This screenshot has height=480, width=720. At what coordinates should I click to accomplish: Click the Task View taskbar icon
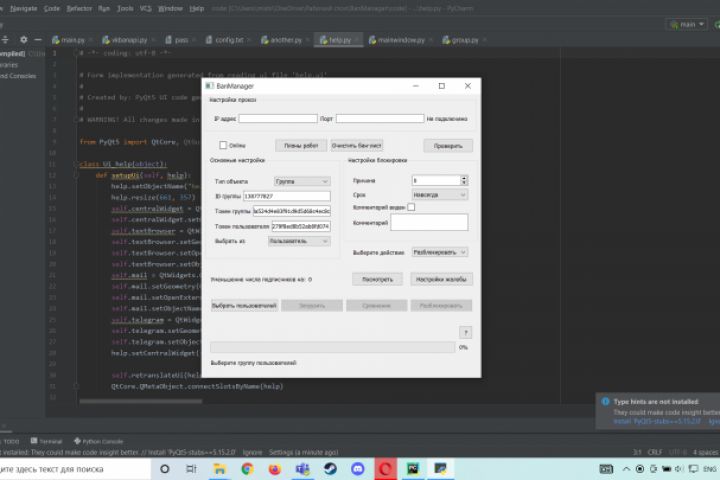tap(191, 469)
